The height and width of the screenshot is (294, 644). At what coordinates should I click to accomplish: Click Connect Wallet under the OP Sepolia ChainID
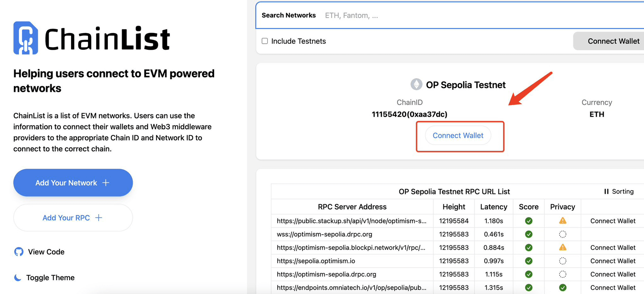click(458, 135)
